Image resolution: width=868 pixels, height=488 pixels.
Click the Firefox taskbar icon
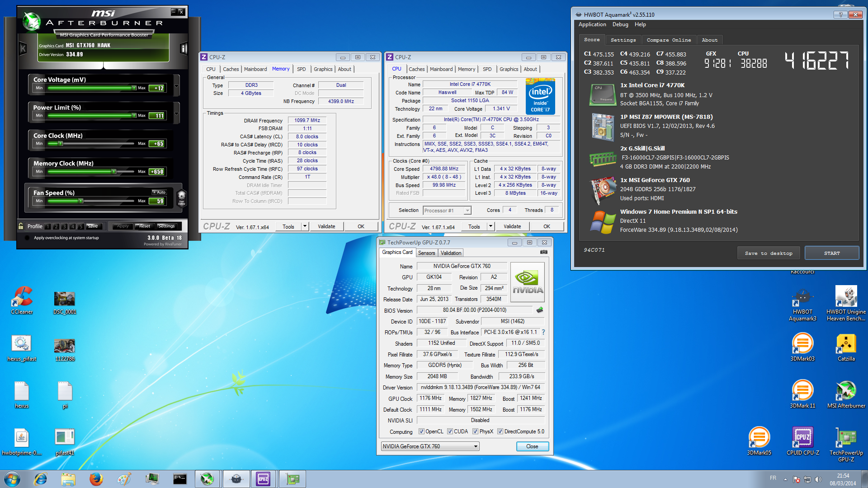coord(96,479)
